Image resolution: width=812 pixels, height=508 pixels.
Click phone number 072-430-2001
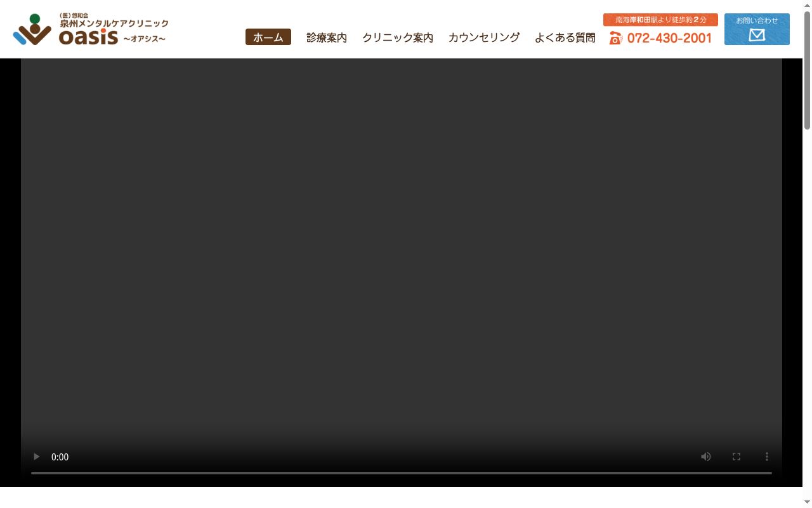click(x=660, y=38)
